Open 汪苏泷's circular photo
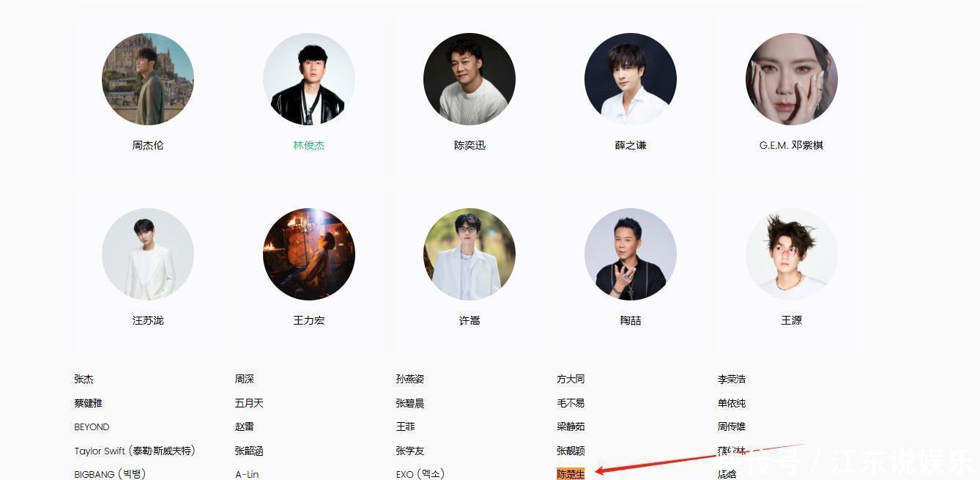 click(x=148, y=254)
